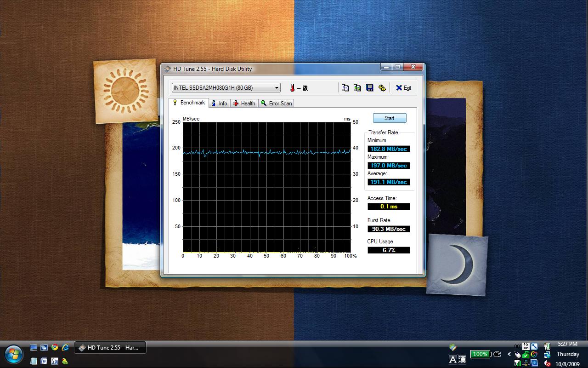Click the power plug battery tray icon
The height and width of the screenshot is (368, 588).
[547, 346]
